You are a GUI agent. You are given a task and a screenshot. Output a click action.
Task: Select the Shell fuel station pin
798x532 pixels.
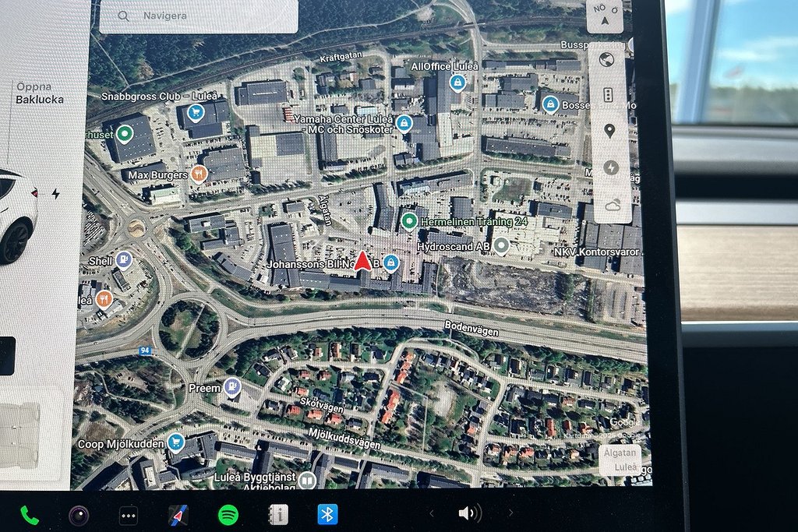point(124,260)
